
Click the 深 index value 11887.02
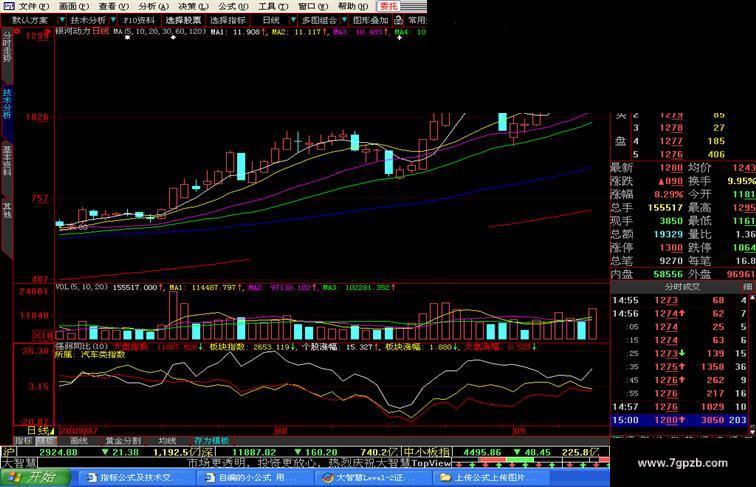pos(254,452)
